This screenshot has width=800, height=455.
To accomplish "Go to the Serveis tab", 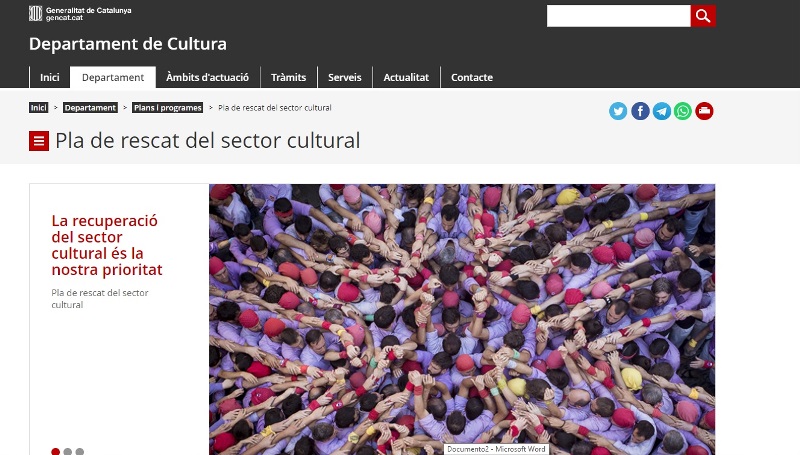I will pyautogui.click(x=344, y=77).
